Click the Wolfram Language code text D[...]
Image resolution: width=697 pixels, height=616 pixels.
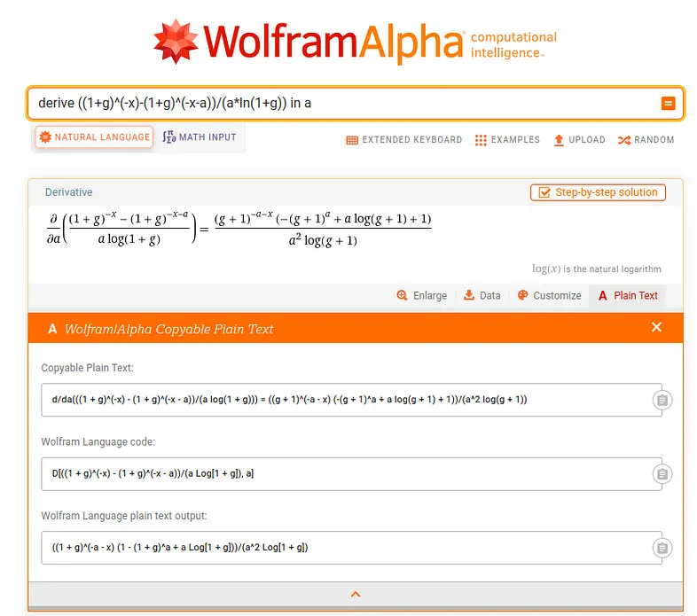153,473
